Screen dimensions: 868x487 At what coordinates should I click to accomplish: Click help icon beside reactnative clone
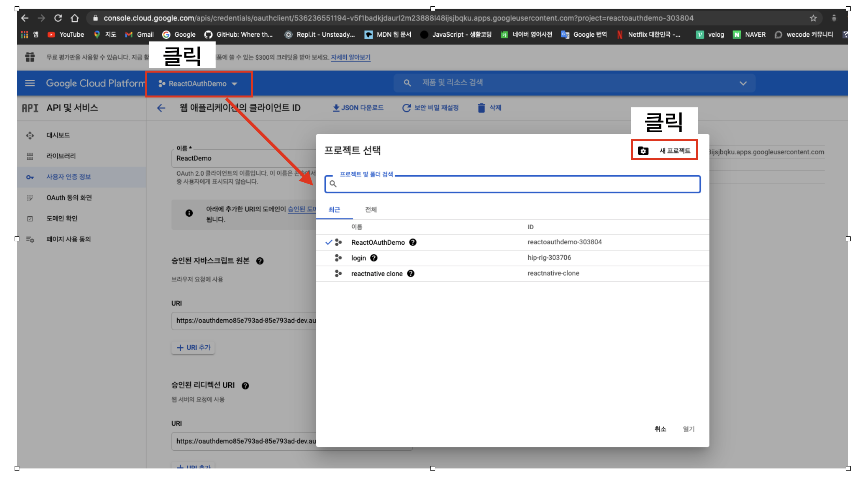411,273
